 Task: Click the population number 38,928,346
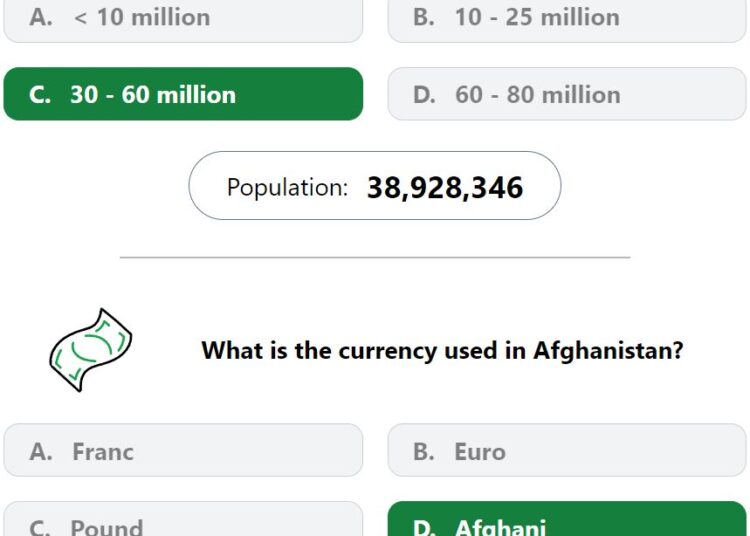[445, 187]
